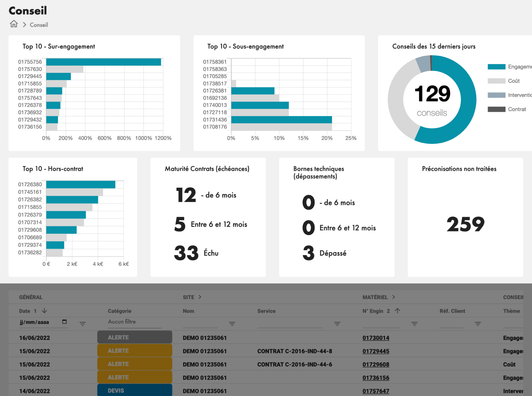Toggle the Contrat legend dark swatch
Image resolution: width=532 pixels, height=396 pixels.
pyautogui.click(x=496, y=109)
